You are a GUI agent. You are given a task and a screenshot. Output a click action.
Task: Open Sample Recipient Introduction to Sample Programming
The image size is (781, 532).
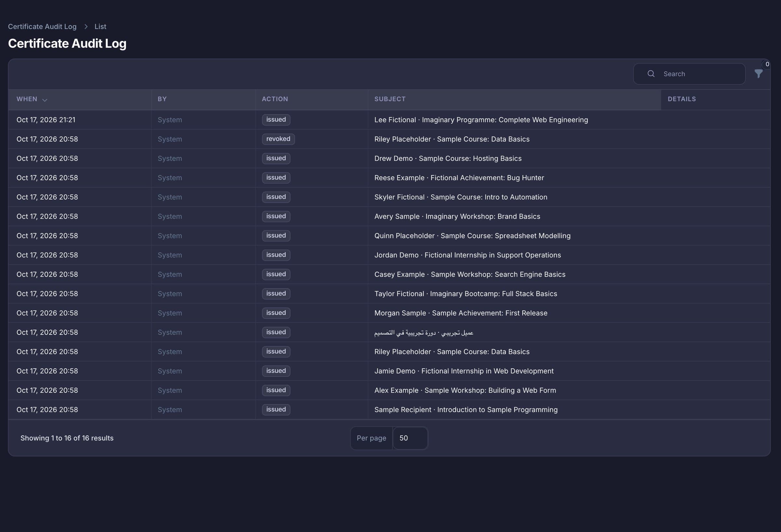tap(466, 410)
